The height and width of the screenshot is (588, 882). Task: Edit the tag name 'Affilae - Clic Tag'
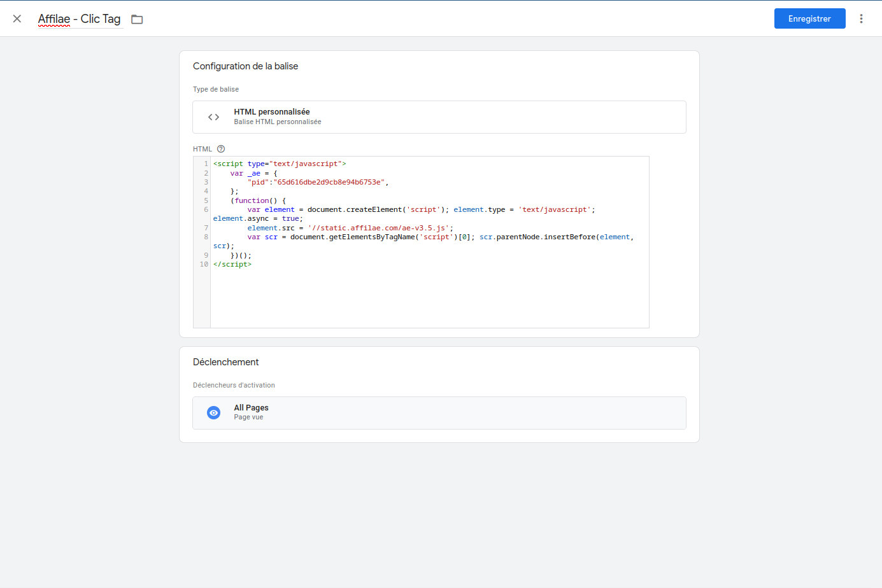pyautogui.click(x=79, y=19)
